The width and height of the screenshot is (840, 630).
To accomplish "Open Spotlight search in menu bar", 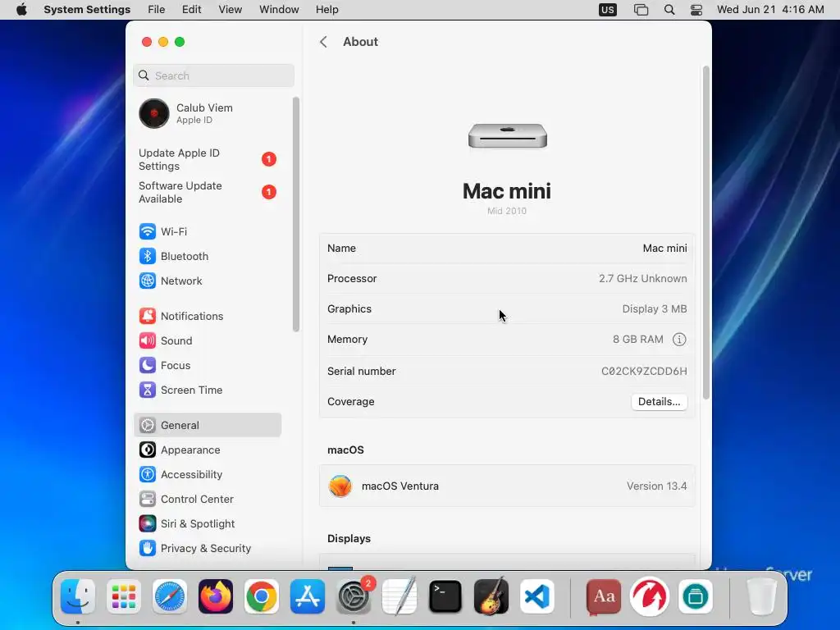I will [x=669, y=10].
